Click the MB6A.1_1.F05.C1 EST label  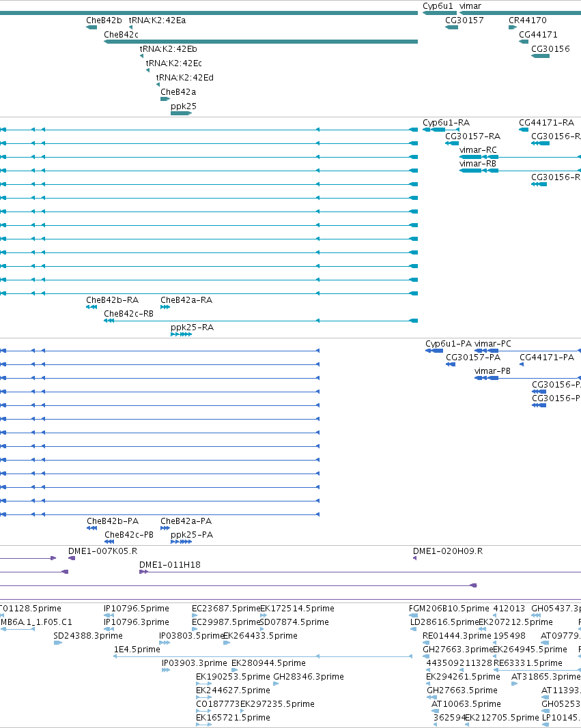tap(36, 622)
